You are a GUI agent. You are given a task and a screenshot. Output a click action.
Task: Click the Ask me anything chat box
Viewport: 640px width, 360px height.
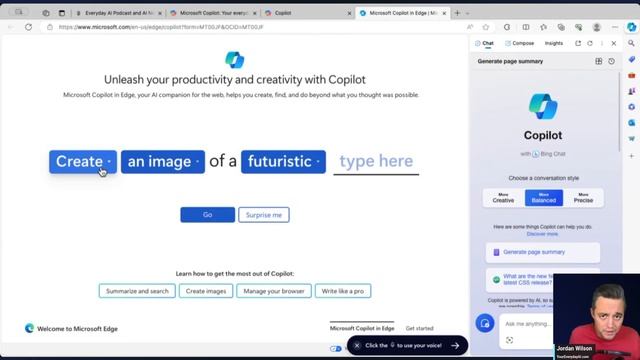tap(528, 324)
